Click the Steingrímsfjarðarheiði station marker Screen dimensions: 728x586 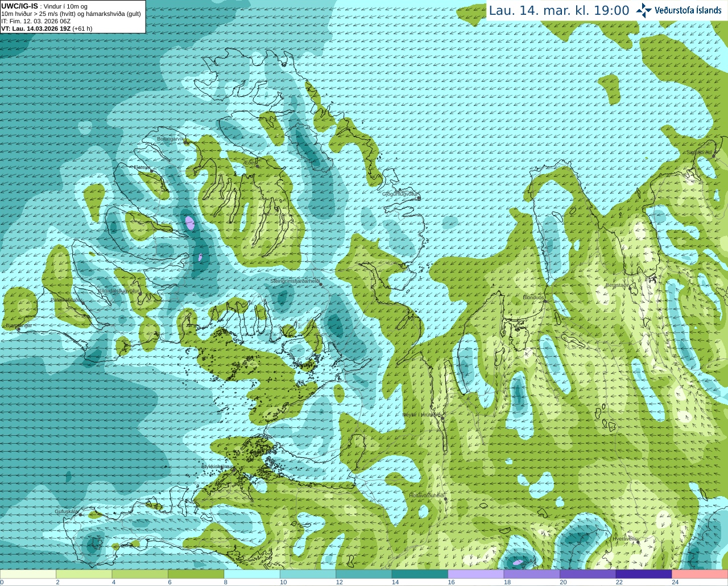click(321, 284)
